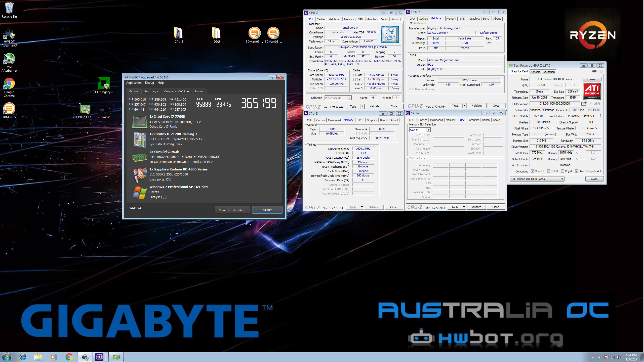Switch to Compare Online tab in Aquamark
Viewport: 644px width, 362px height.
point(176,91)
